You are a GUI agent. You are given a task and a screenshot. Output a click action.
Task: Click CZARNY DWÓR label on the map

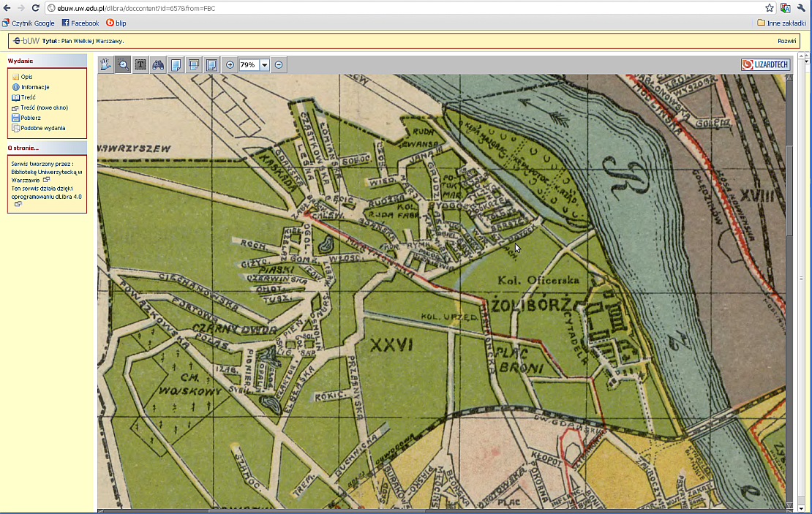click(234, 329)
